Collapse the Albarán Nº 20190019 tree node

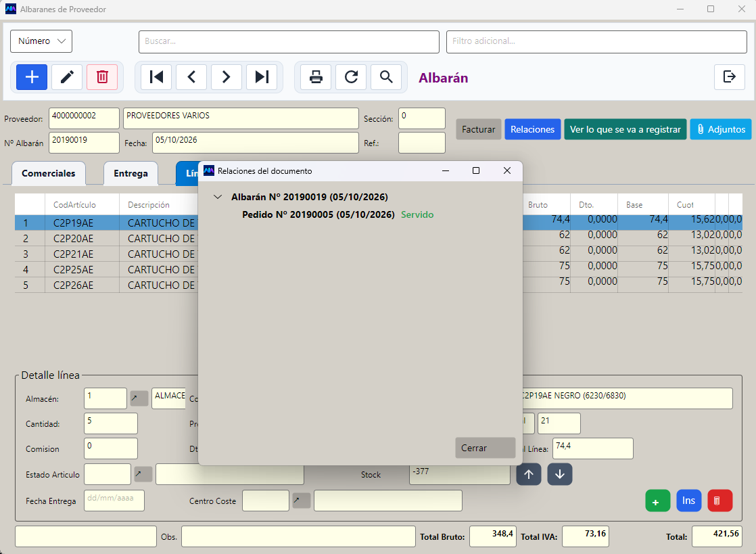coord(218,197)
